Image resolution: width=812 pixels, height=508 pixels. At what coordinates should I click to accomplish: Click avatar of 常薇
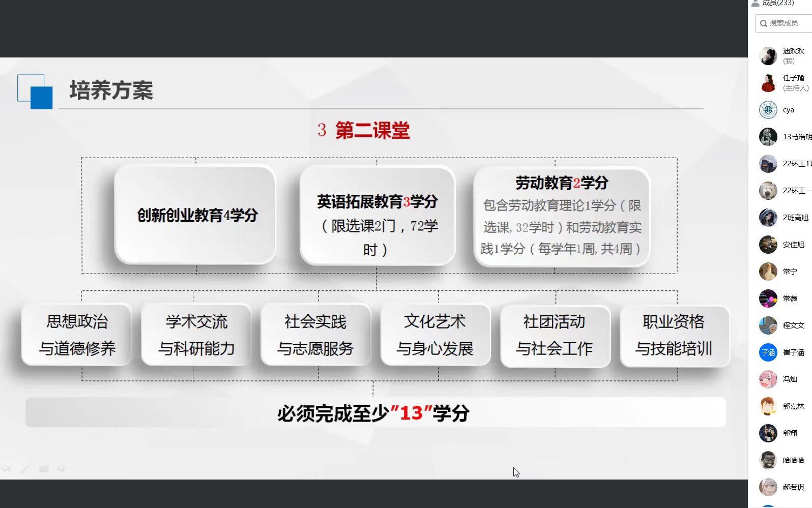click(768, 298)
